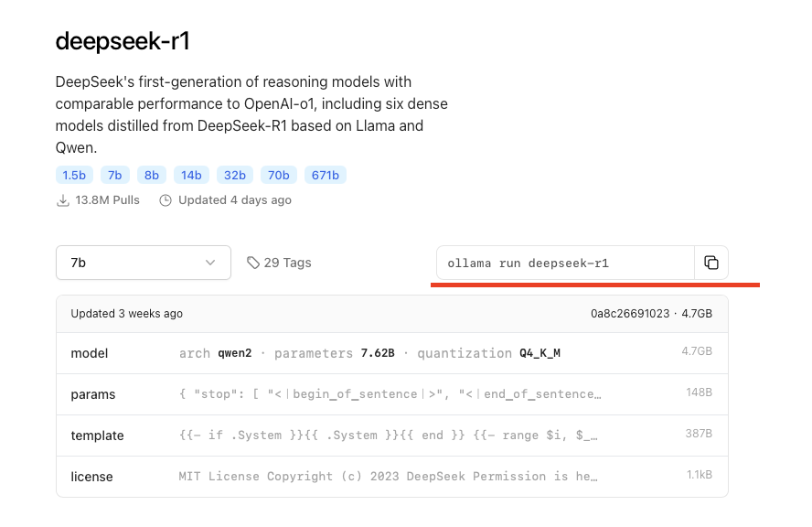
Task: Select the 32b size tag
Action: pos(234,175)
